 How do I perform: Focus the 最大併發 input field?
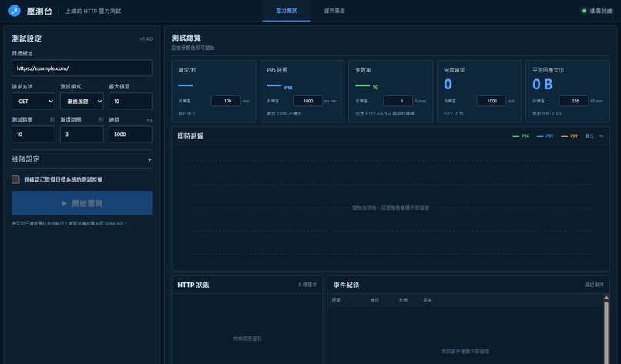click(x=130, y=102)
